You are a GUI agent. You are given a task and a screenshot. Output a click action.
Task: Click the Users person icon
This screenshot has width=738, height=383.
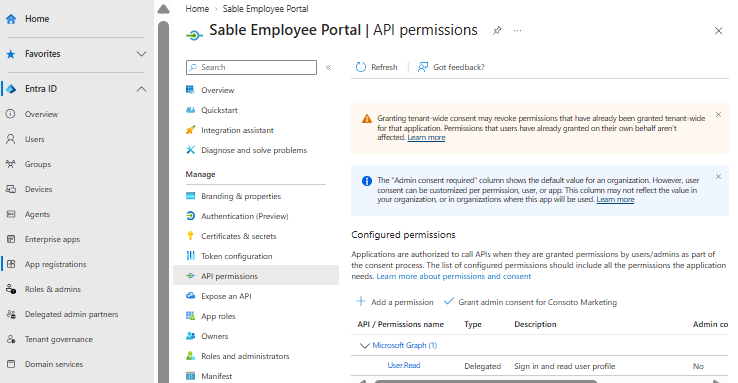11,139
